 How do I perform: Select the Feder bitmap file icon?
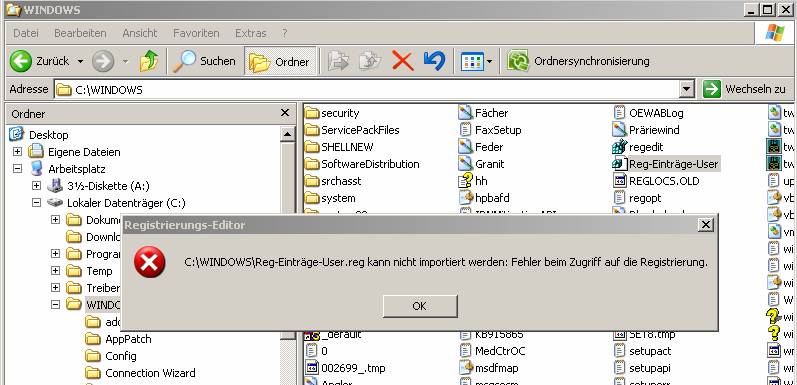(466, 147)
